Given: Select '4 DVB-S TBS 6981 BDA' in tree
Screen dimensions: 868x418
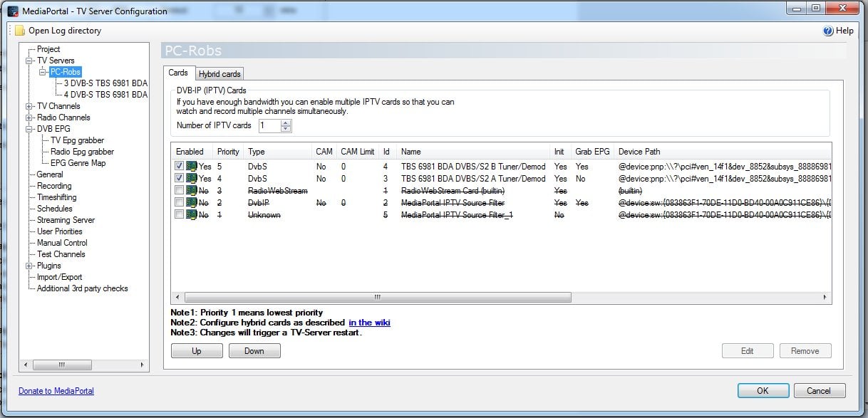Looking at the screenshot, I should point(105,95).
